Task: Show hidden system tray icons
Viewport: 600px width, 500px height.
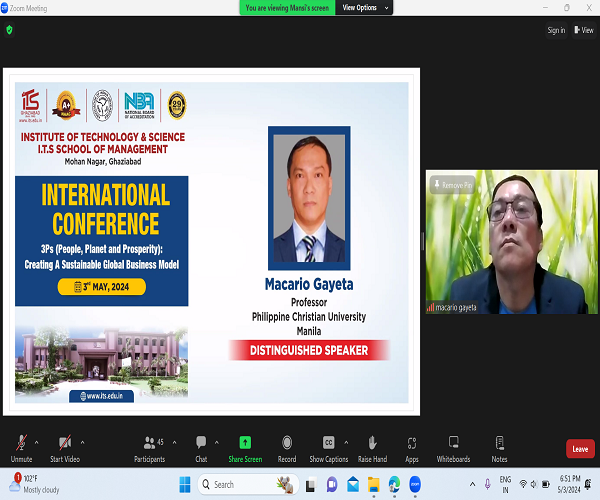Action: click(x=473, y=485)
